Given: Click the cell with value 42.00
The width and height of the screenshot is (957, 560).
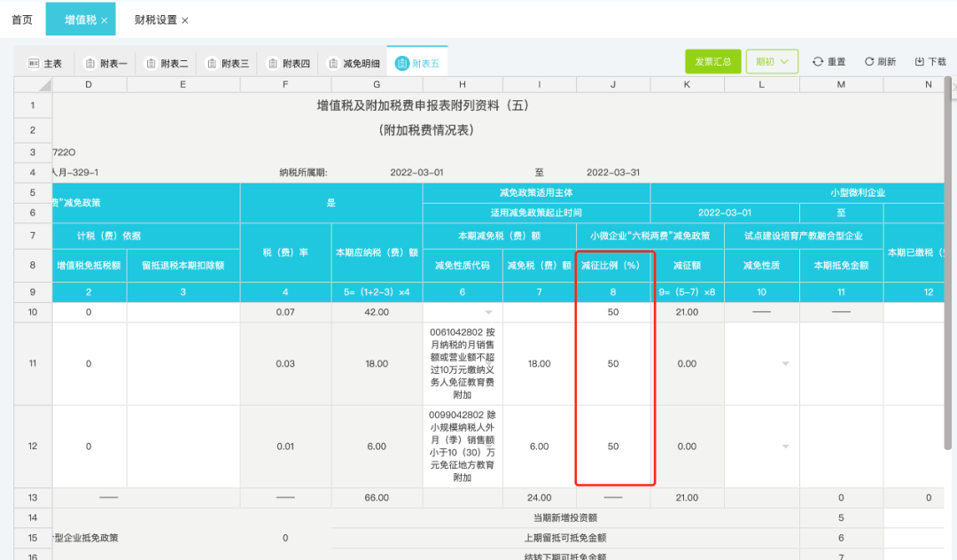Looking at the screenshot, I should [x=377, y=312].
